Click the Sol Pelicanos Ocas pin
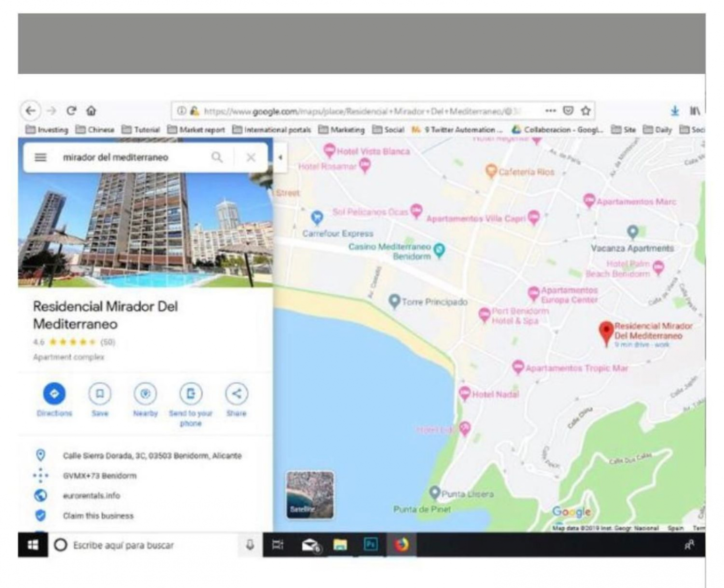Viewport: 724px width, 588px height. 416,211
